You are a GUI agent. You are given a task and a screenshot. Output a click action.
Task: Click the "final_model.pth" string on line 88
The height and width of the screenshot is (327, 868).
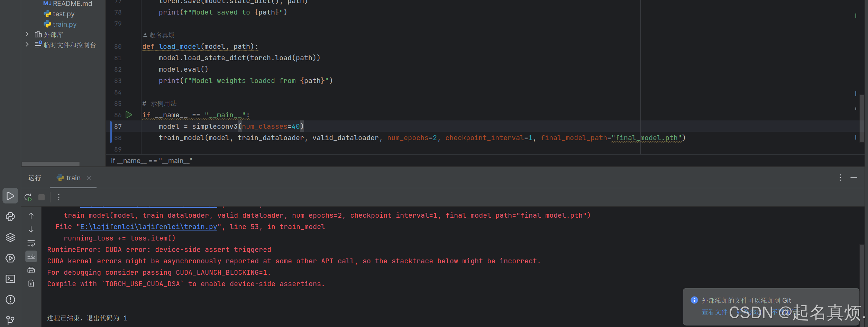(646, 138)
